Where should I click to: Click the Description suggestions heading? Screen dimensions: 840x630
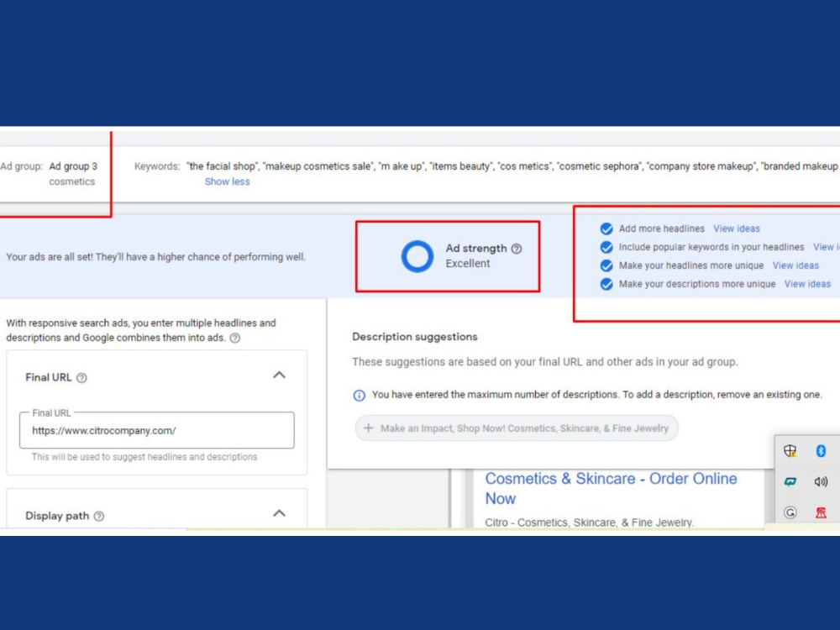[415, 337]
